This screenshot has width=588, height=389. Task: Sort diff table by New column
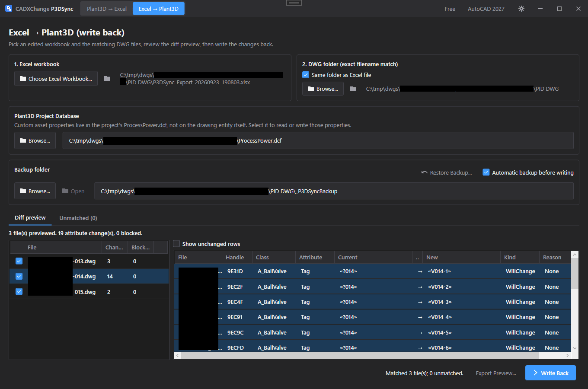(461, 257)
